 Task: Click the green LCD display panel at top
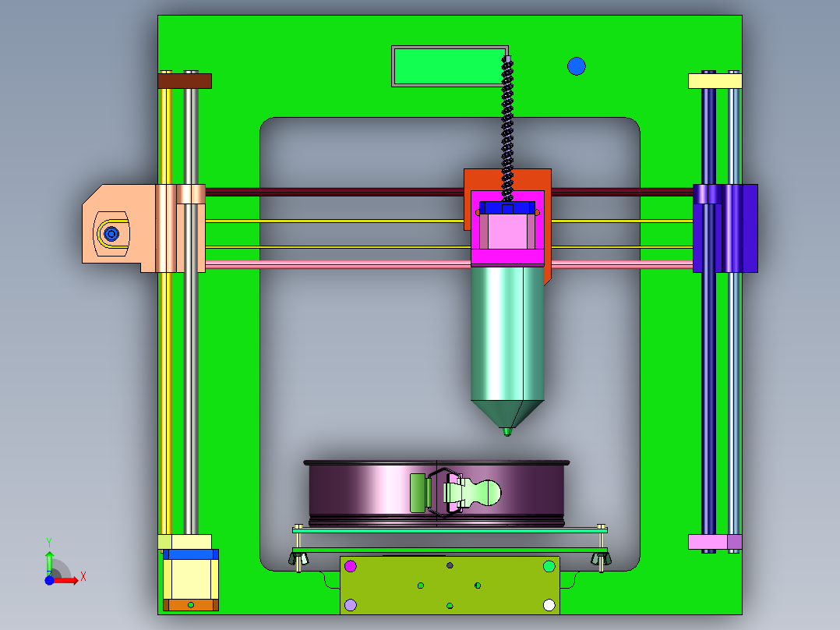pyautogui.click(x=450, y=66)
